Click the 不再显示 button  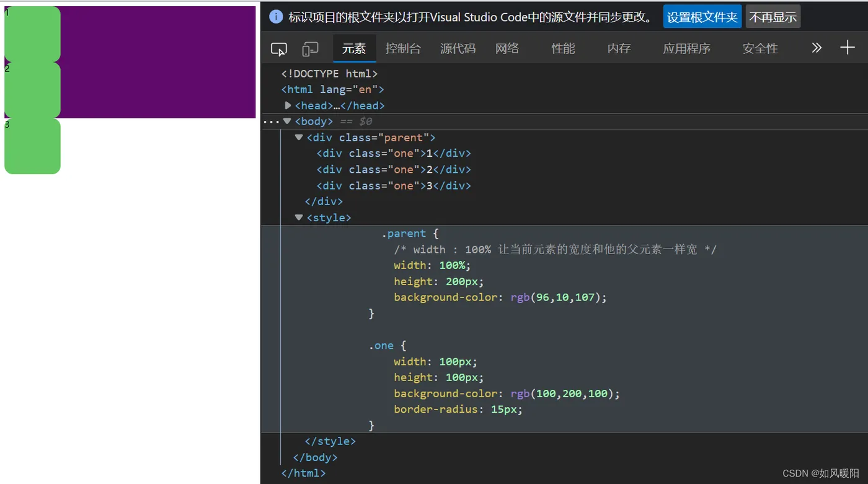[773, 17]
